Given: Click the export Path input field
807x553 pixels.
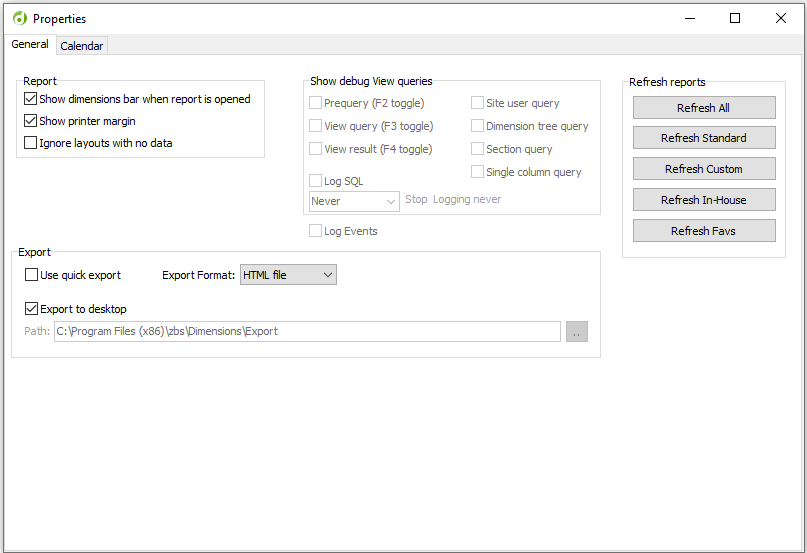Looking at the screenshot, I should point(306,332).
